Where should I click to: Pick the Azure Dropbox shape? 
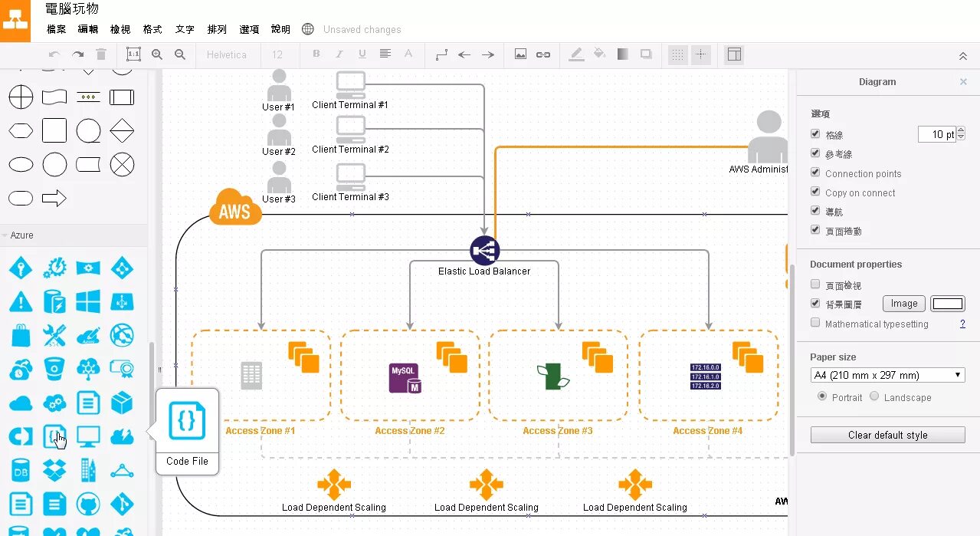click(54, 470)
